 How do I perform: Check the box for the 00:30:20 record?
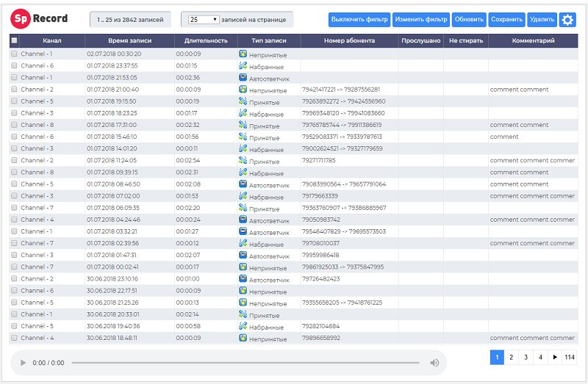pyautogui.click(x=15, y=54)
